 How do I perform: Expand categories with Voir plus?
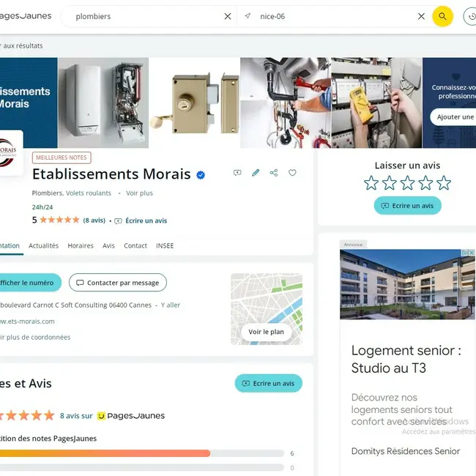tap(139, 193)
